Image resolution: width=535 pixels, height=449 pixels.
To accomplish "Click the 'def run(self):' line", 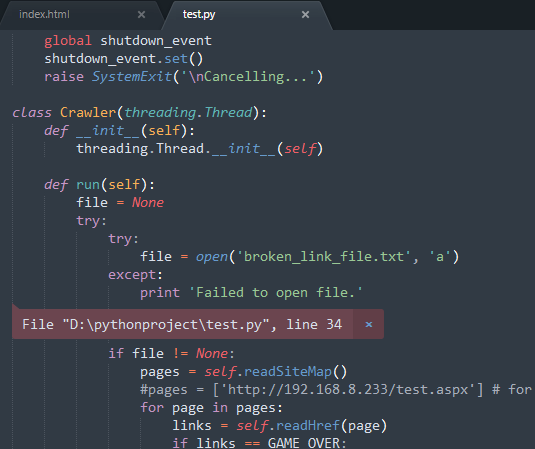I will [99, 185].
